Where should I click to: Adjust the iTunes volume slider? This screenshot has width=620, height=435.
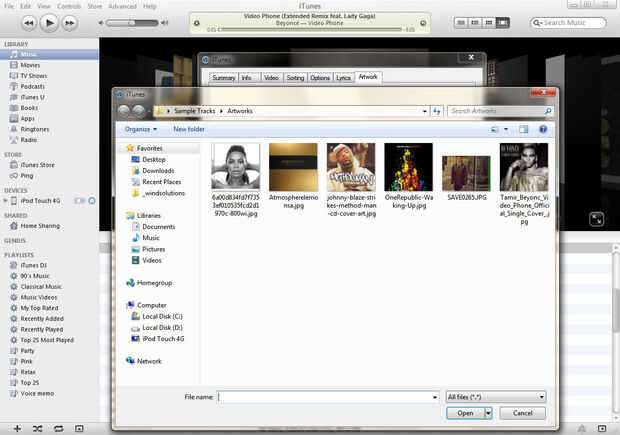(x=132, y=23)
